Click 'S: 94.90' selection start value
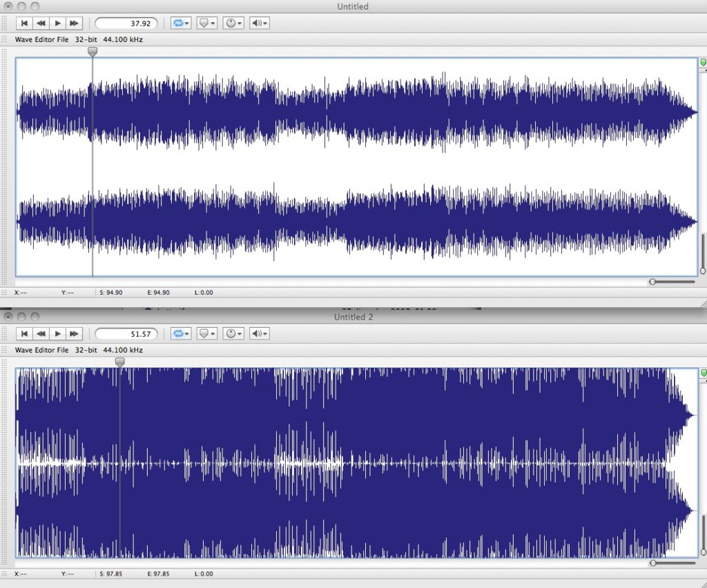The image size is (707, 588). (111, 293)
